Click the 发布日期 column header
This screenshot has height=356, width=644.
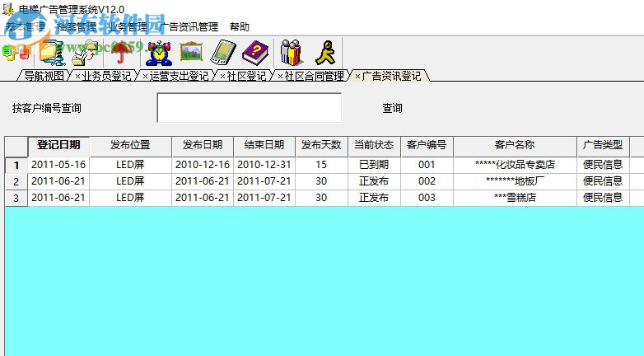tap(203, 145)
